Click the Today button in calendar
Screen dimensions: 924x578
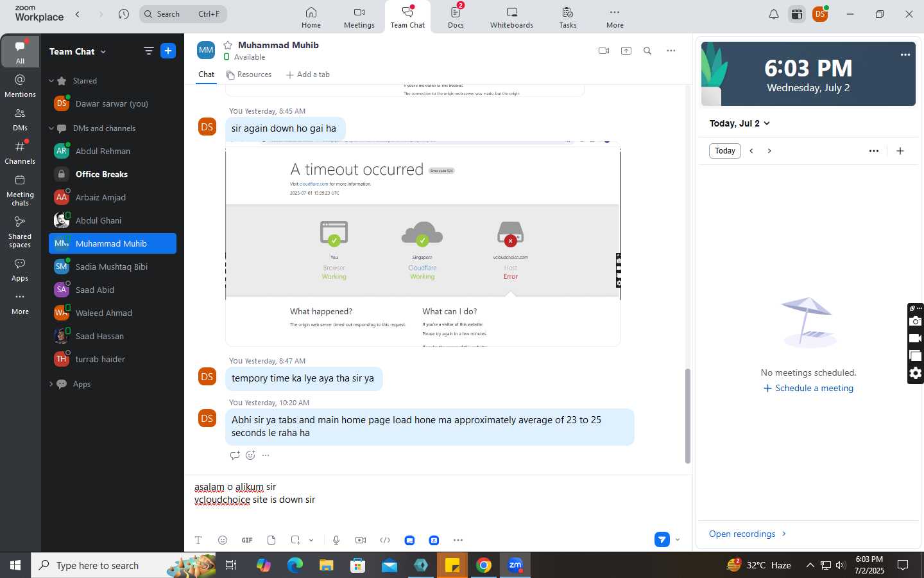725,151
